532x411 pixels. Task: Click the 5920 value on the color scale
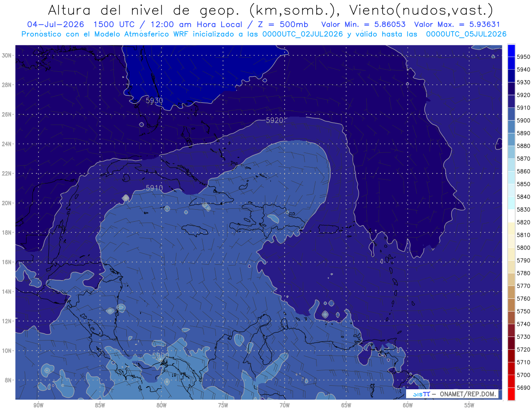524,95
